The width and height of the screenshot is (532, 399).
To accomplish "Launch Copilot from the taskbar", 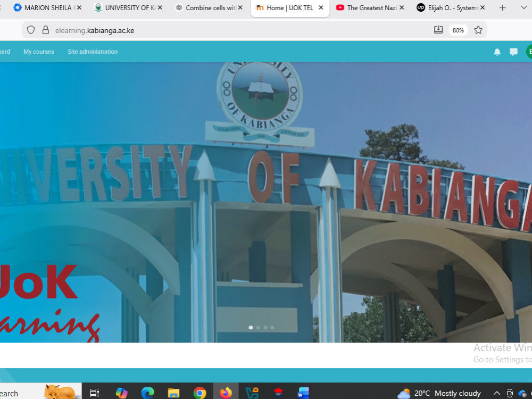I will (121, 393).
